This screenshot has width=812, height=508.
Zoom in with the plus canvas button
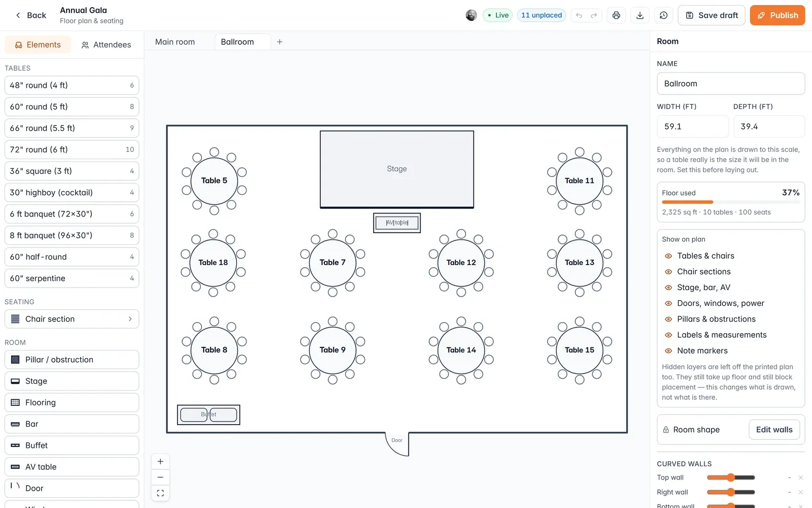160,462
